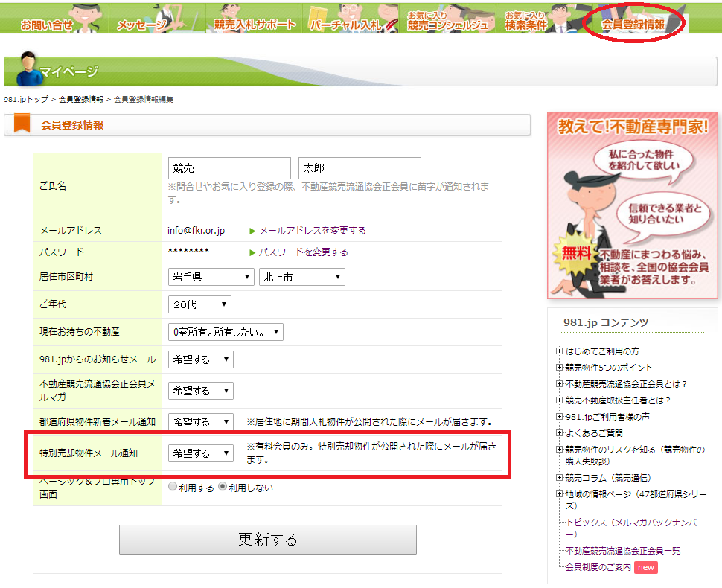Open the バーチャル入札 tab
Viewport: 722px width, 588px height.
[351, 19]
